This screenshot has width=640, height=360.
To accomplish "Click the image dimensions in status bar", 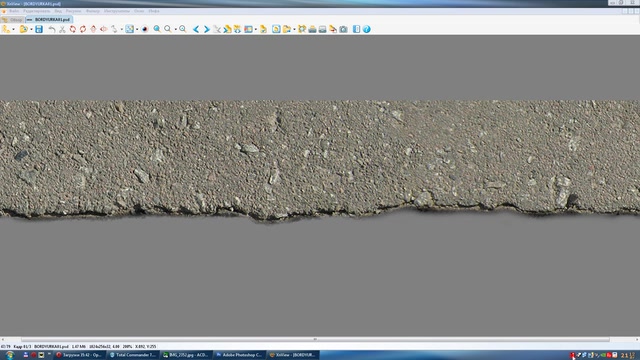I will point(104,347).
